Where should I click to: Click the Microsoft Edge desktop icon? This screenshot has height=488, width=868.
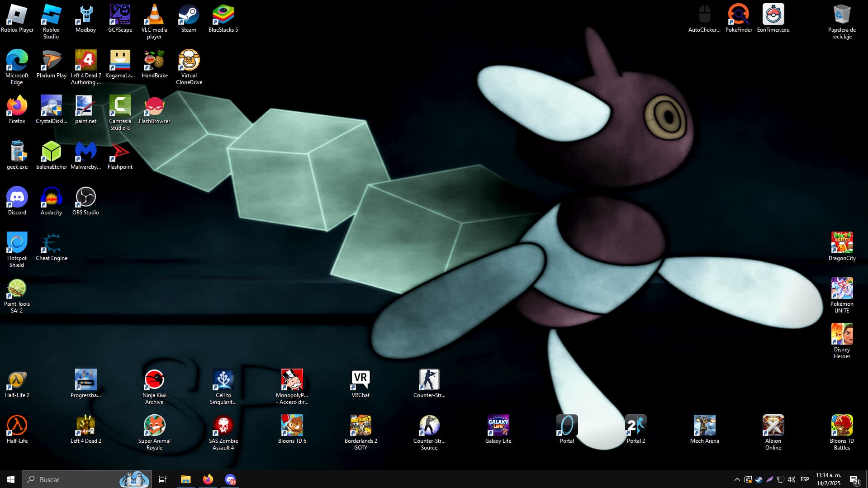pyautogui.click(x=17, y=67)
